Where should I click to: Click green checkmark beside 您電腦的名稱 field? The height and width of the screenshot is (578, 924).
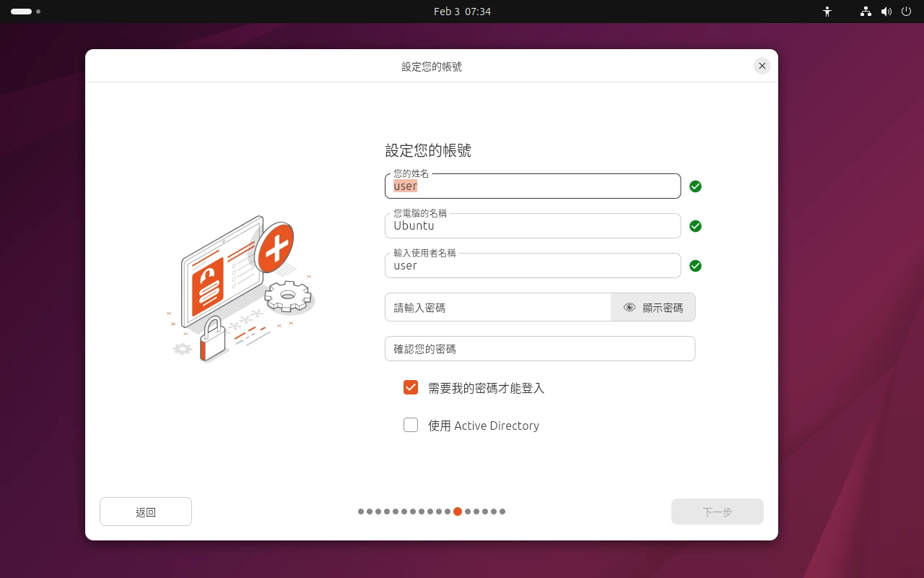pos(695,226)
